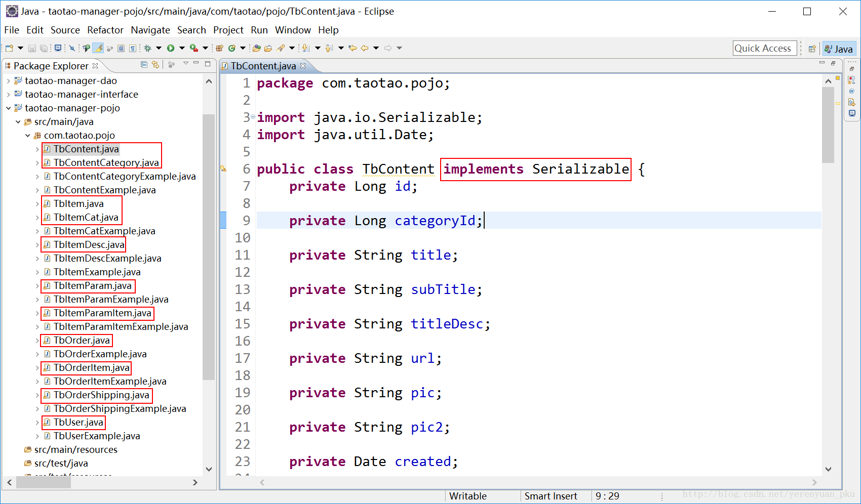Open dropdown next to New wizard icon

[20, 48]
